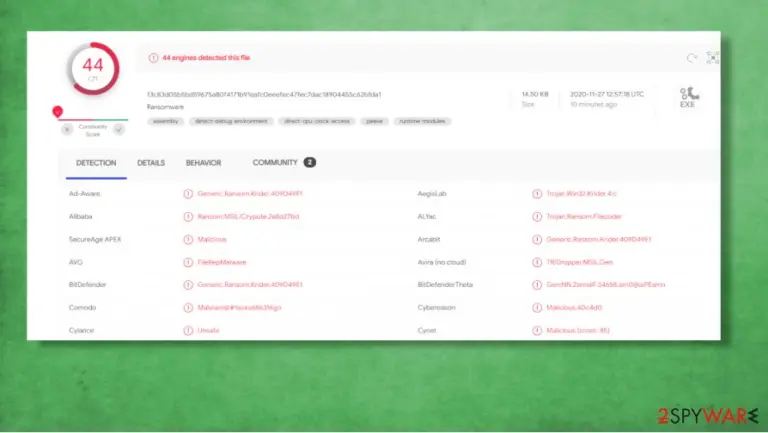The width and height of the screenshot is (768, 433).
Task: Click the assembly tag
Action: (166, 121)
